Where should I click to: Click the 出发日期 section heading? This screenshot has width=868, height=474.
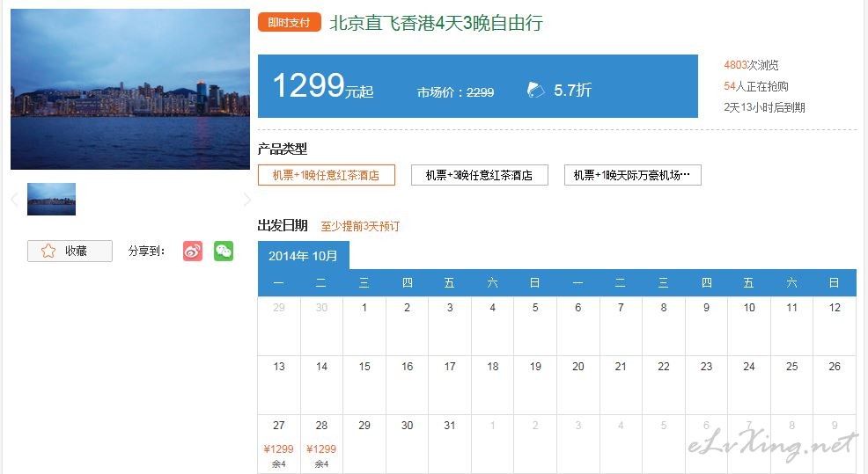(x=283, y=226)
